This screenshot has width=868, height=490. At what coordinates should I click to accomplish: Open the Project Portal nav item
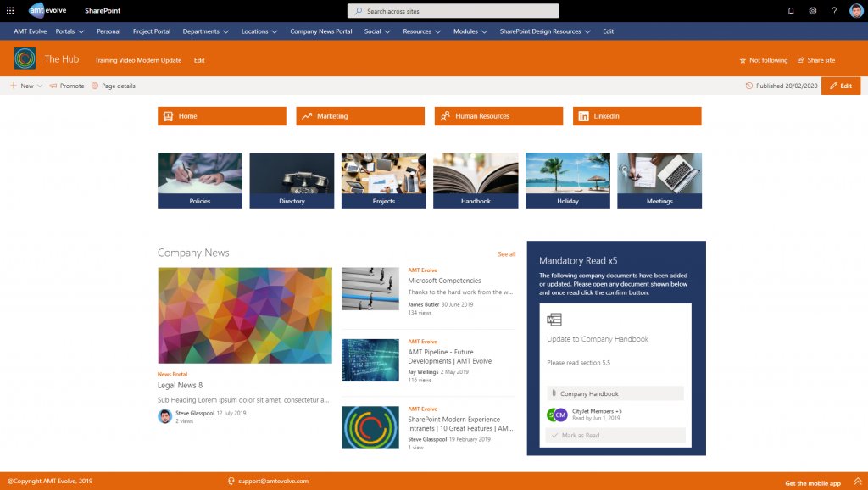pos(152,31)
